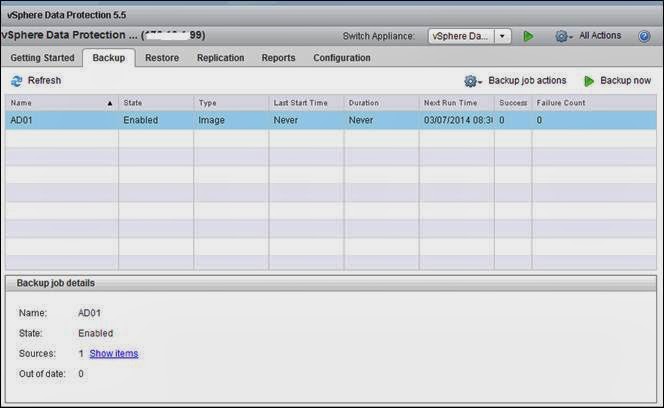This screenshot has height=408, width=664.
Task: Select the Backup tab
Action: click(x=109, y=58)
